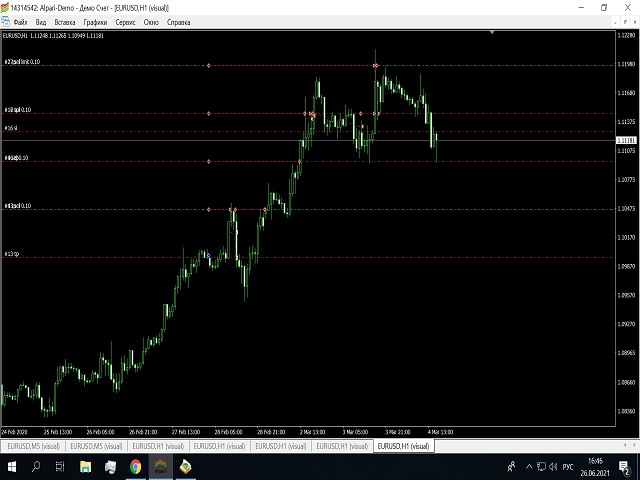Open the Windows Start menu
This screenshot has height=480, width=640.
11,467
